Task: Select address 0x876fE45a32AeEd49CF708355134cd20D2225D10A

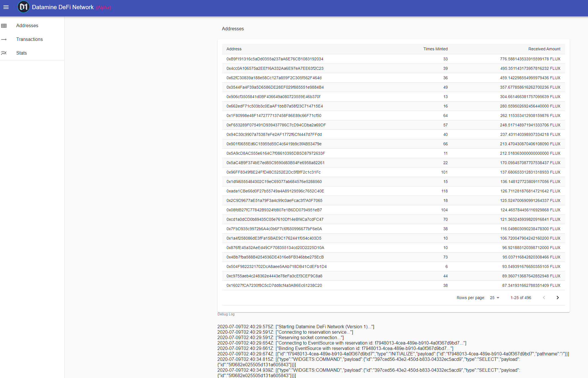Action: point(275,248)
